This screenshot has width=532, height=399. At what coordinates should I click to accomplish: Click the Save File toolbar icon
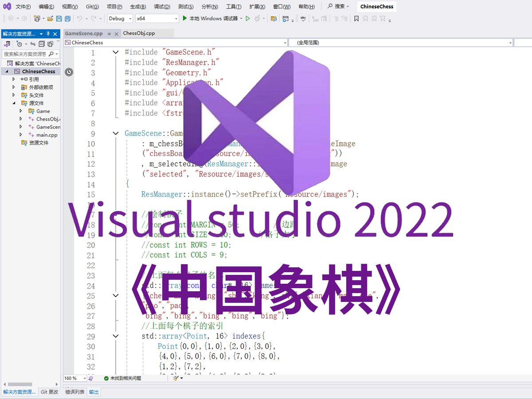point(58,19)
